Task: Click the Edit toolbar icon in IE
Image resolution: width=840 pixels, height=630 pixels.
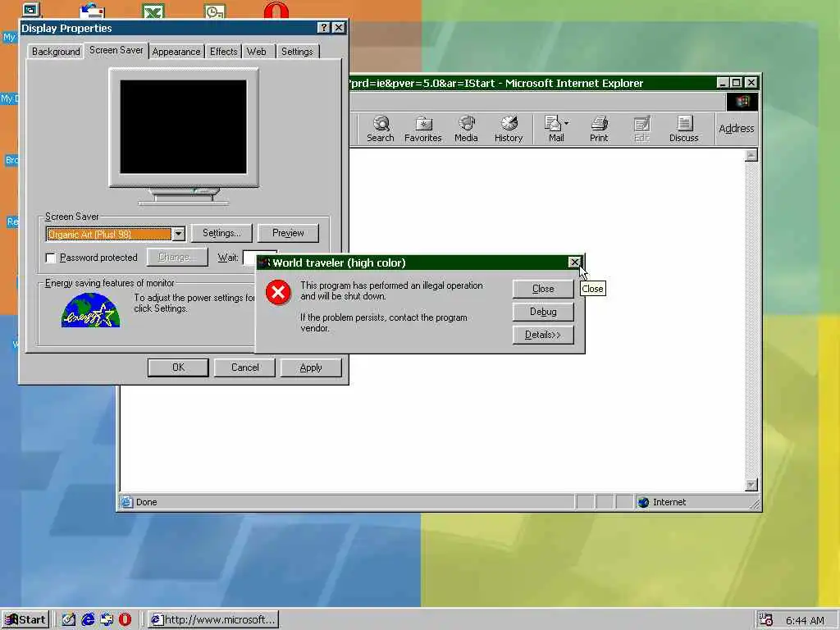Action: pos(641,129)
